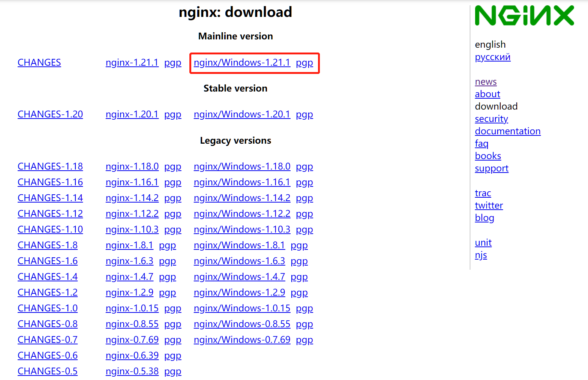
Task: Open the njs project link
Action: (x=481, y=255)
